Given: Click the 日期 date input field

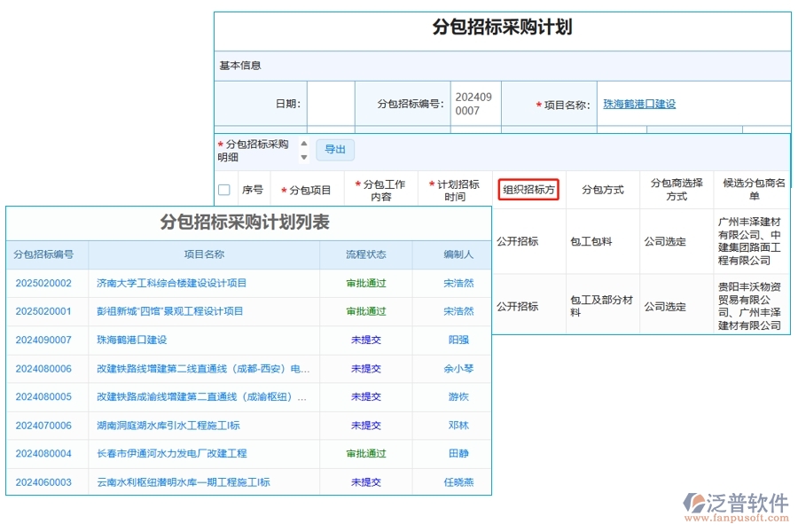Looking at the screenshot, I should [x=330, y=104].
